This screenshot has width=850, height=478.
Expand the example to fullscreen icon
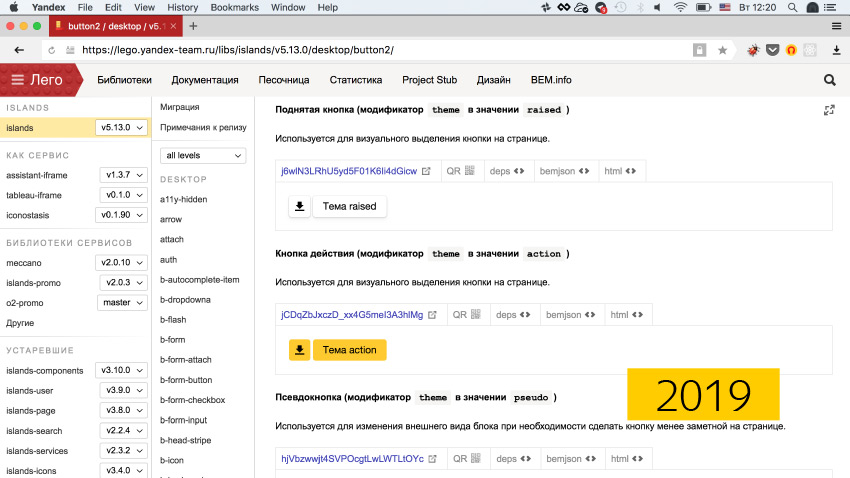coord(829,110)
